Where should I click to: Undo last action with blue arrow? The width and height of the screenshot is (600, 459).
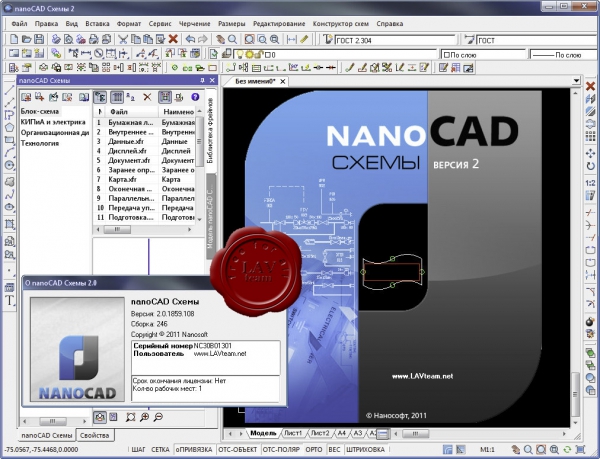tap(190, 39)
